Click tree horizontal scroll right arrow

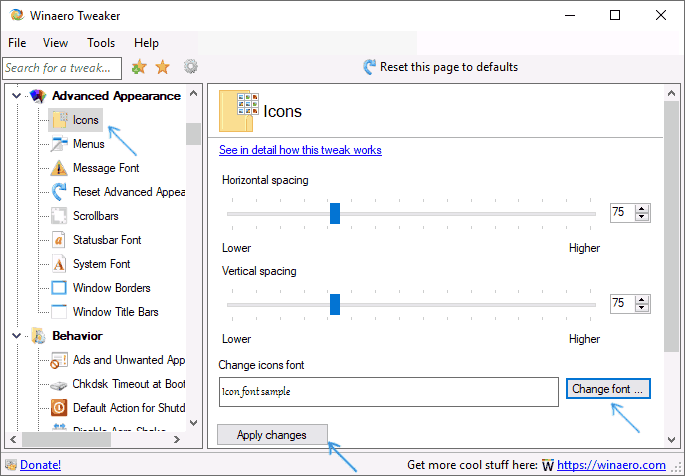tap(176, 439)
